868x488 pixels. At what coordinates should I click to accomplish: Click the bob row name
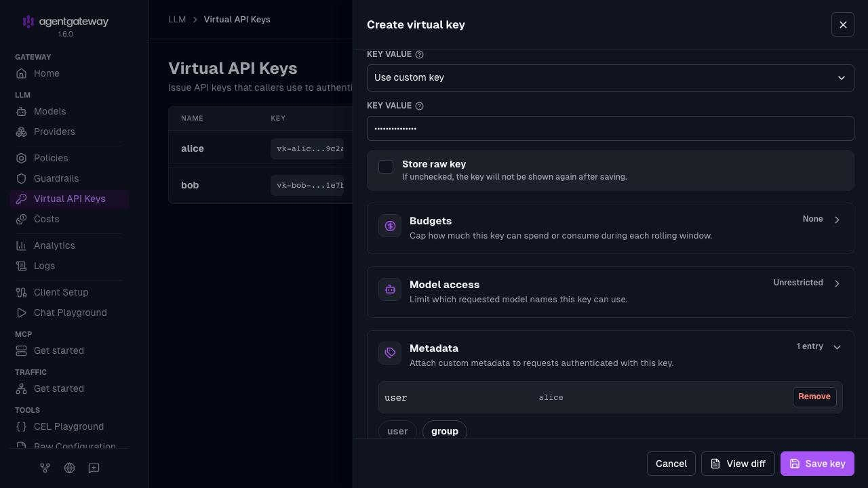pos(190,185)
